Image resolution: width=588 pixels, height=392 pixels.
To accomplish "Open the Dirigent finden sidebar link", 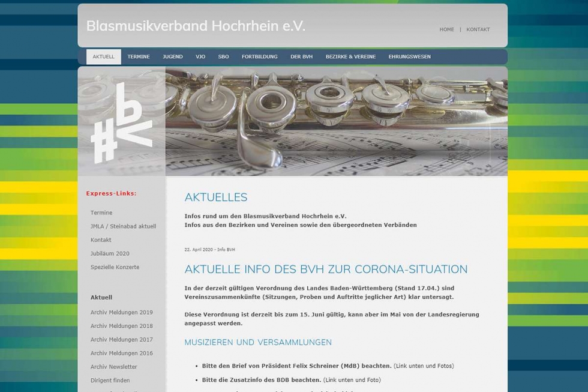I will coord(110,381).
